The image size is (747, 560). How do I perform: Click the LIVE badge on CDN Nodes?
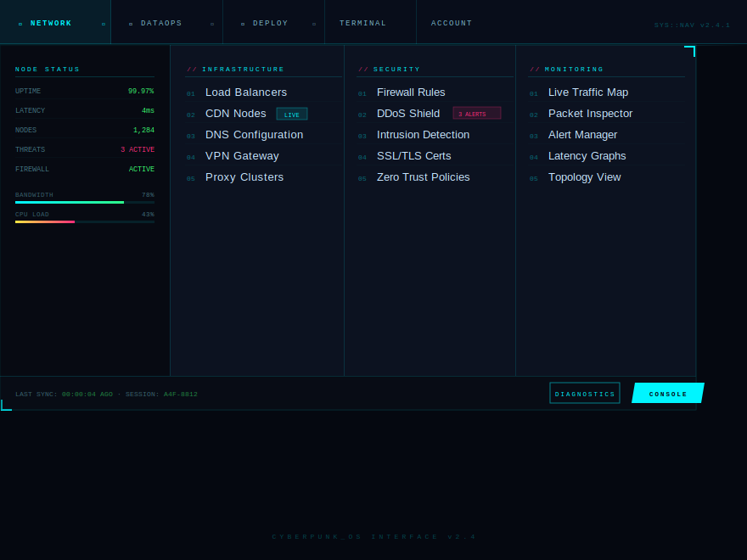292,115
